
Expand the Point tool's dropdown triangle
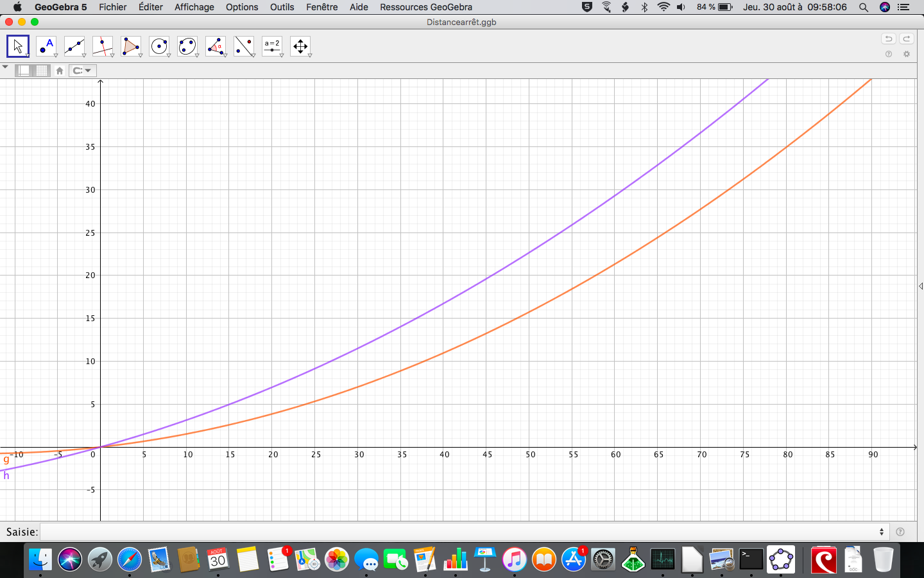[56, 55]
